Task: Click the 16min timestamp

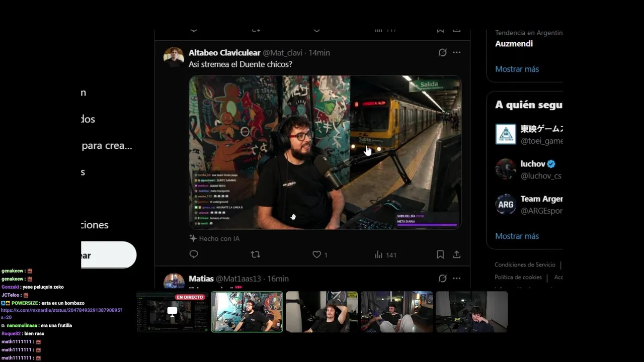Action: pos(278,279)
